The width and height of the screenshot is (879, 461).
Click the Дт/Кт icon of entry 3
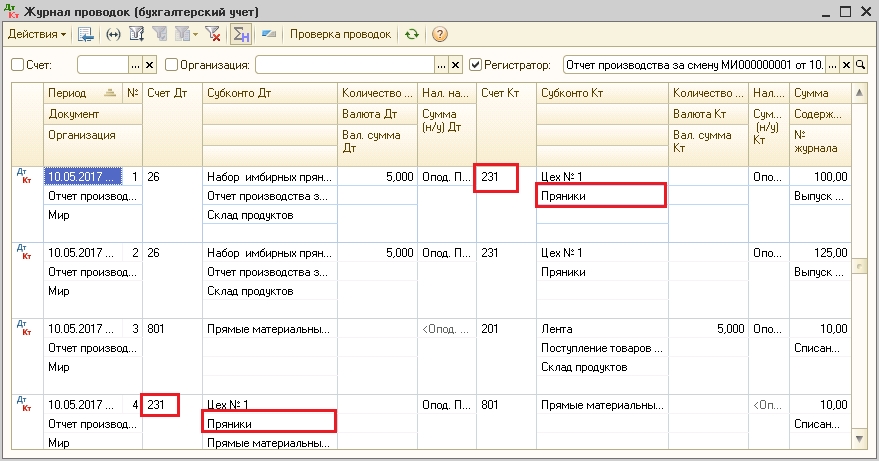24,328
